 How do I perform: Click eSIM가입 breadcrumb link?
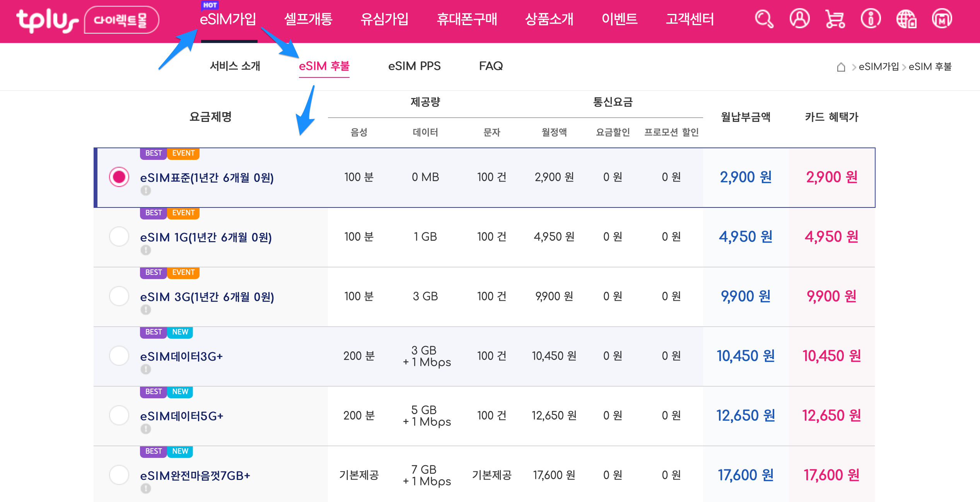[879, 67]
